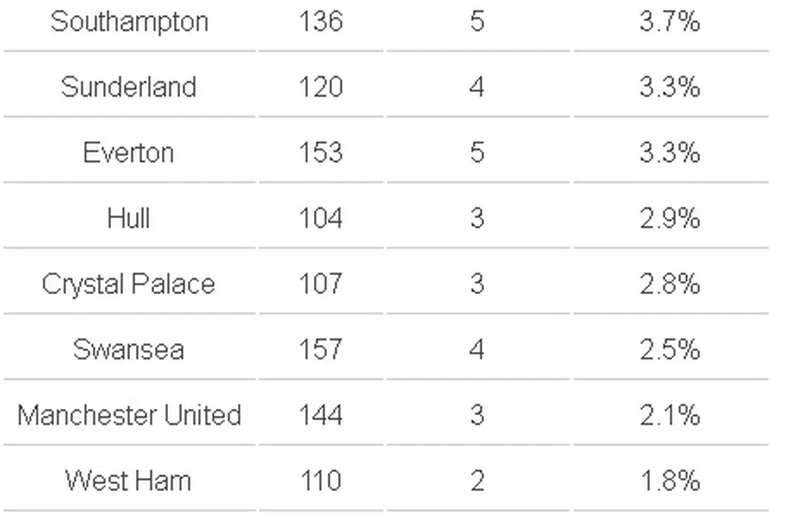Select the West Ham team name

(128, 481)
